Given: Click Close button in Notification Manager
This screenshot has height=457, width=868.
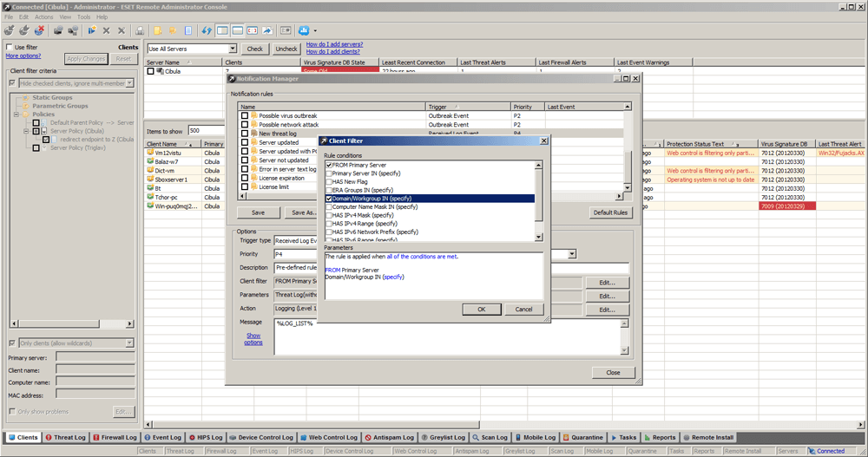Looking at the screenshot, I should point(614,373).
